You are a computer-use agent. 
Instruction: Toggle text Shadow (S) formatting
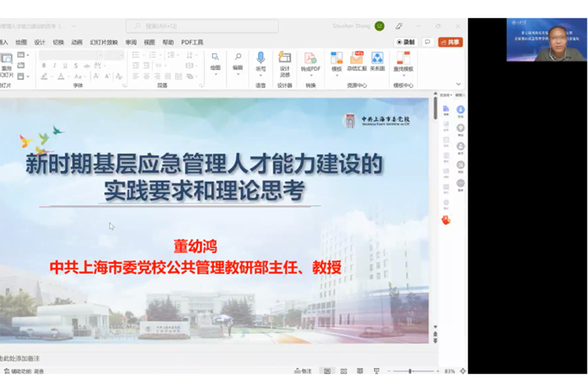(76, 65)
